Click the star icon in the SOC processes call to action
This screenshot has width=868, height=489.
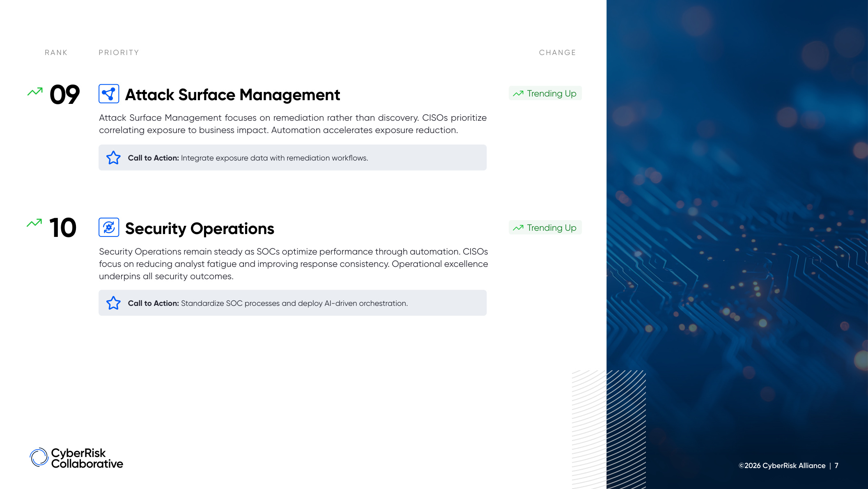pos(113,303)
